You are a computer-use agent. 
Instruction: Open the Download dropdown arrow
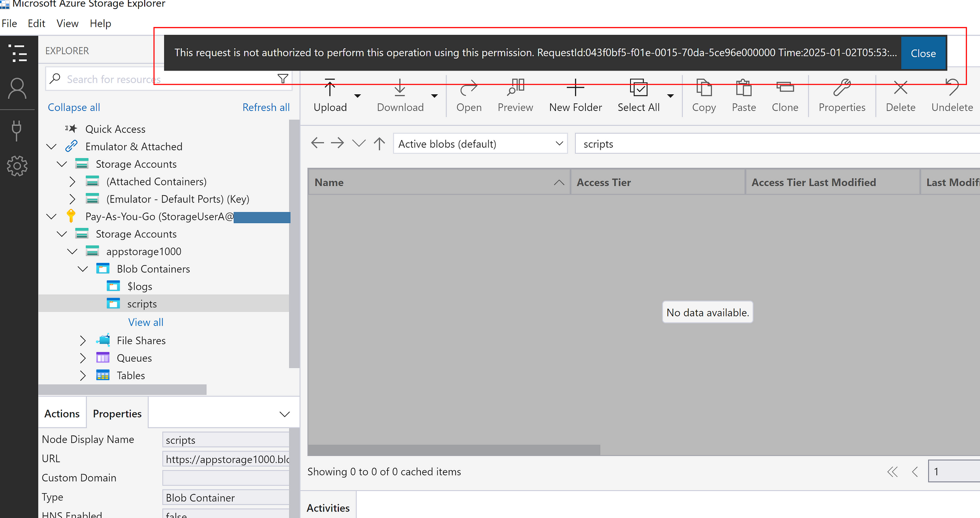click(434, 96)
